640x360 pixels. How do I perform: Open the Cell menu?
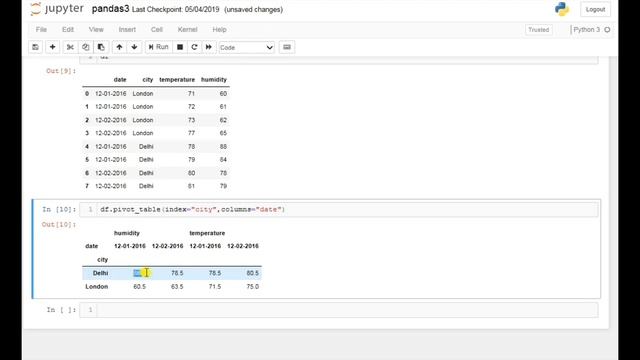(157, 30)
